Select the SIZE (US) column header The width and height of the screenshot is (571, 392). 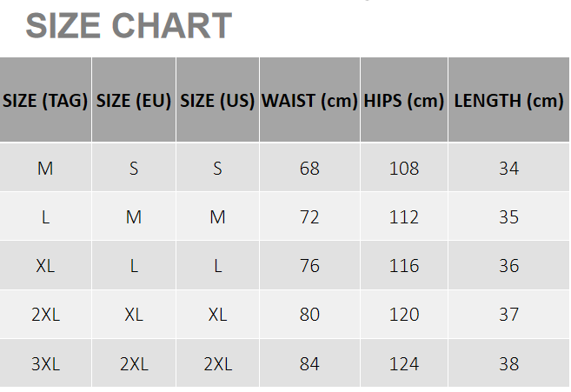tap(217, 99)
